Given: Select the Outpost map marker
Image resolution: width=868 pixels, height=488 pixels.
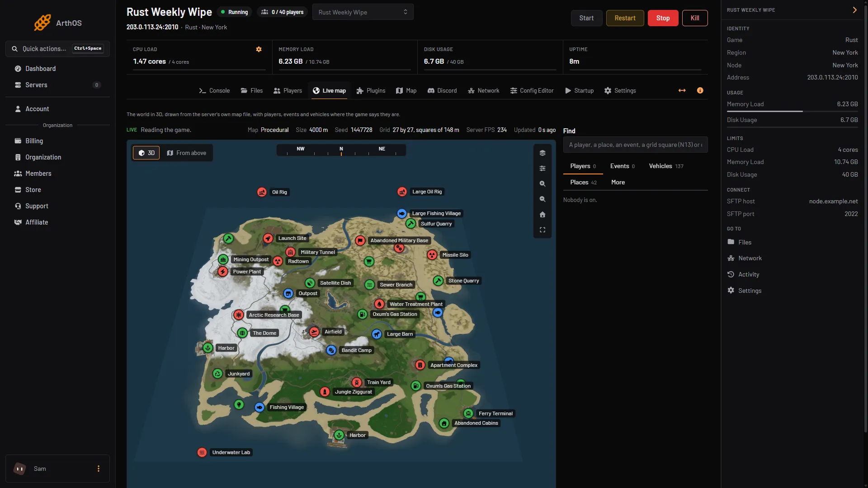Looking at the screenshot, I should tap(288, 293).
